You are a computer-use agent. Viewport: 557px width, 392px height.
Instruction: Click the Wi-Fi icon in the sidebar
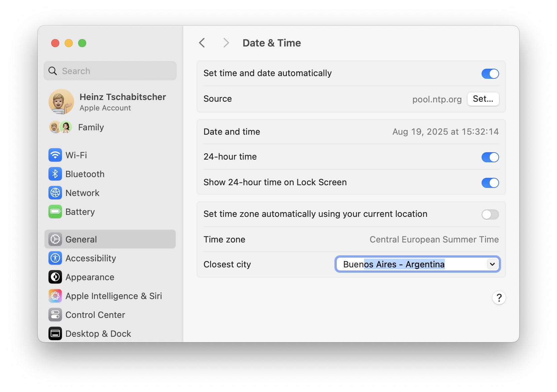pos(55,155)
